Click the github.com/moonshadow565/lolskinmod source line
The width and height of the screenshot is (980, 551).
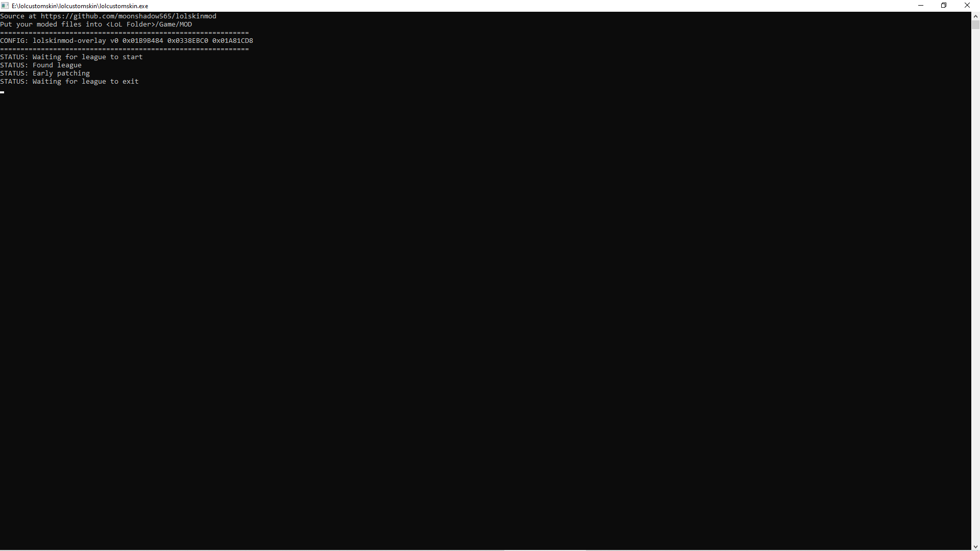click(x=108, y=16)
